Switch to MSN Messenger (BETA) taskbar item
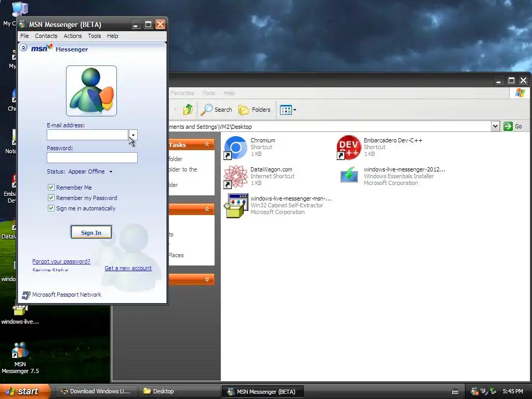The height and width of the screenshot is (399, 532). coord(262,392)
